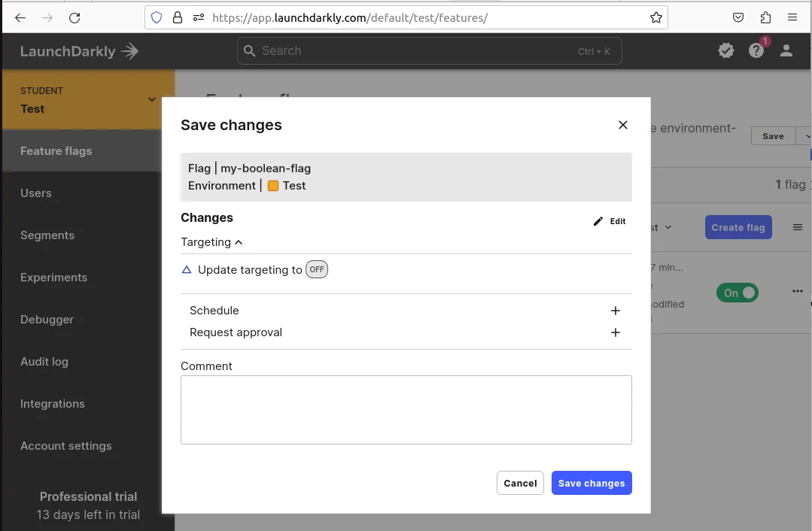Image resolution: width=812 pixels, height=531 pixels.
Task: Expand the Schedule row
Action: point(406,311)
